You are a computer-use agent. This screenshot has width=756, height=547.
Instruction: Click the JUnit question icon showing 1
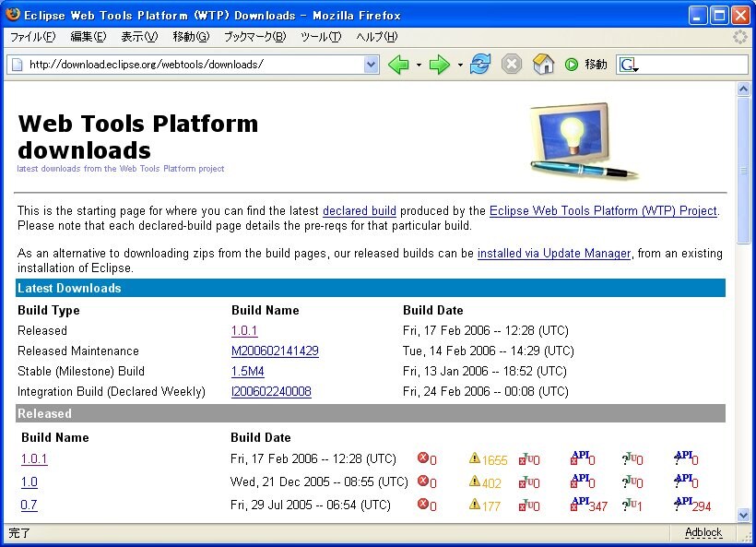tap(629, 504)
